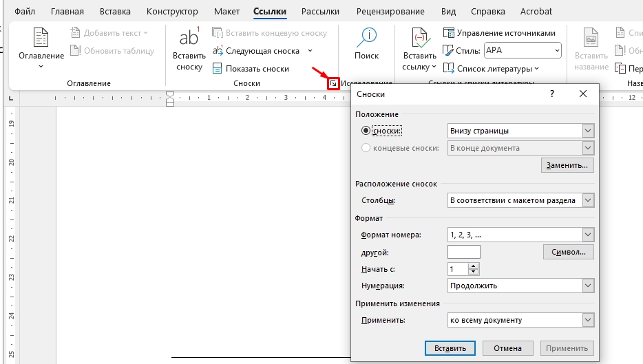The image size is (643, 364).
Task: Switch to the Рецензирование tab
Action: pyautogui.click(x=390, y=12)
